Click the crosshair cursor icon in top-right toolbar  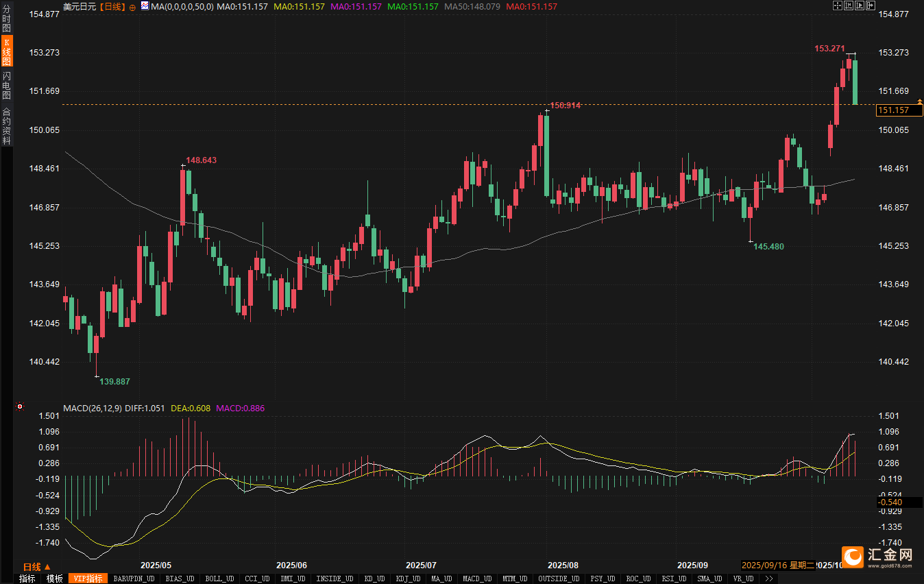[x=837, y=5]
